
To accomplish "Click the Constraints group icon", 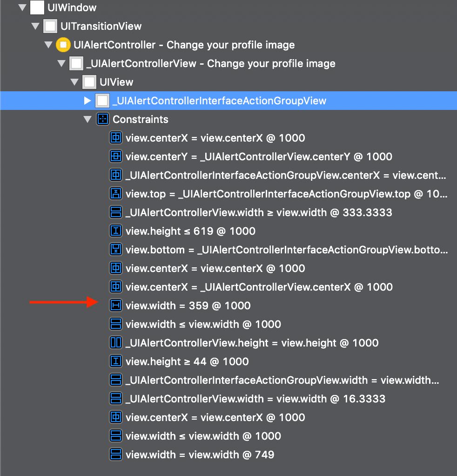I will 103,119.
